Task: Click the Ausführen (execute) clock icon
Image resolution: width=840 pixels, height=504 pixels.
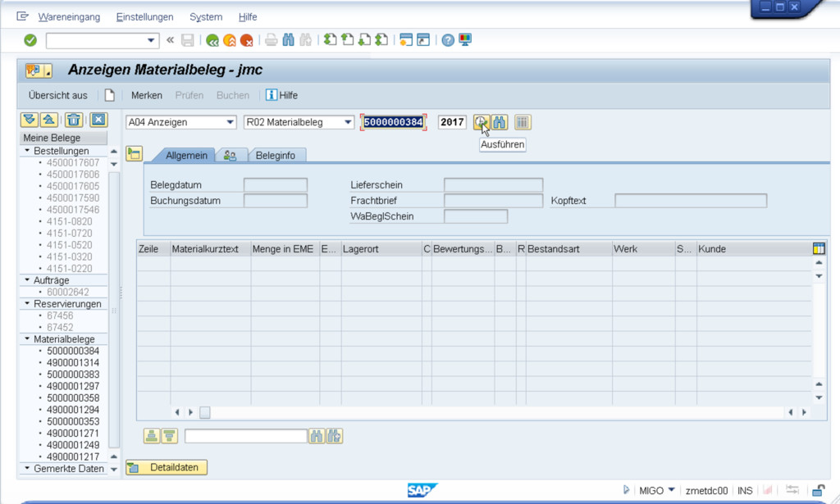Action: tap(480, 122)
